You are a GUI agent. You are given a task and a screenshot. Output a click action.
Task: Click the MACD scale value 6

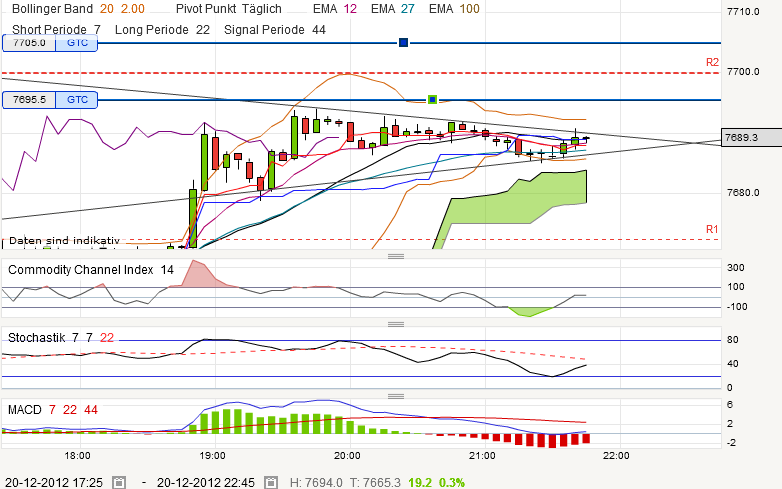click(x=730, y=405)
